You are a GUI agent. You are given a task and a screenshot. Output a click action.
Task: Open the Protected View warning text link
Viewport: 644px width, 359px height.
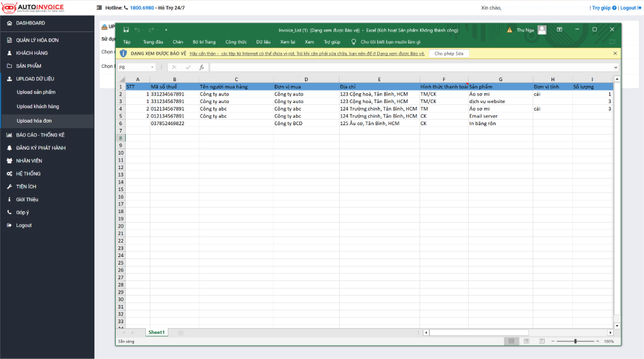[307, 53]
